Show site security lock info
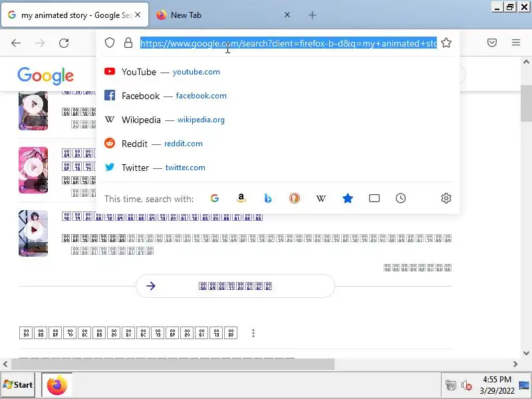This screenshot has width=532, height=399. point(128,43)
